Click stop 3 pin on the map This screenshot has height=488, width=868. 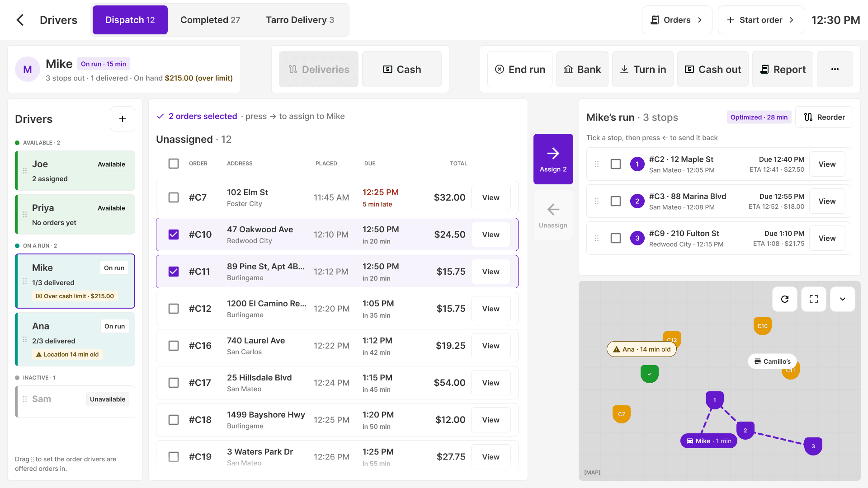coord(813,446)
